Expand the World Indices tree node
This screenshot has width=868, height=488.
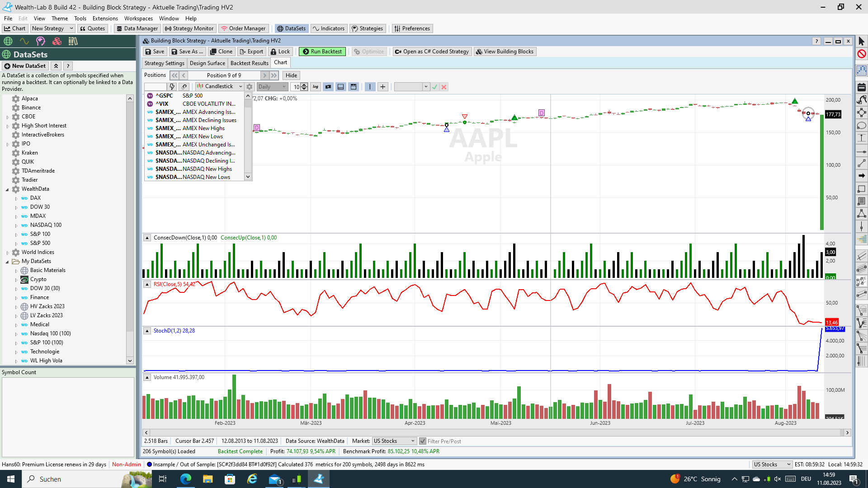pyautogui.click(x=8, y=253)
